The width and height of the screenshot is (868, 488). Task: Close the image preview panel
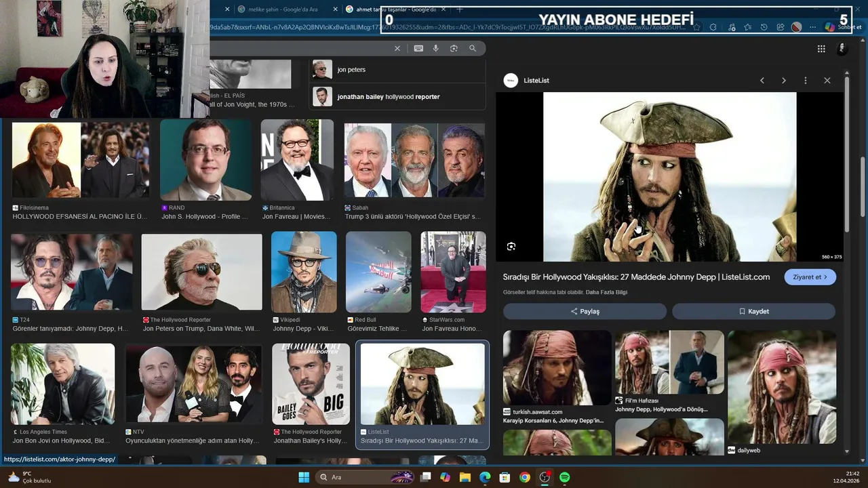(827, 80)
